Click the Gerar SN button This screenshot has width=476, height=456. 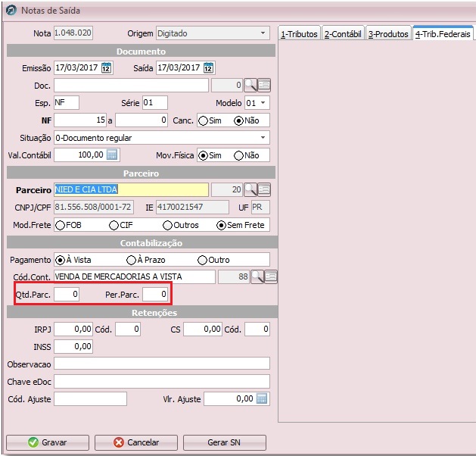click(224, 442)
